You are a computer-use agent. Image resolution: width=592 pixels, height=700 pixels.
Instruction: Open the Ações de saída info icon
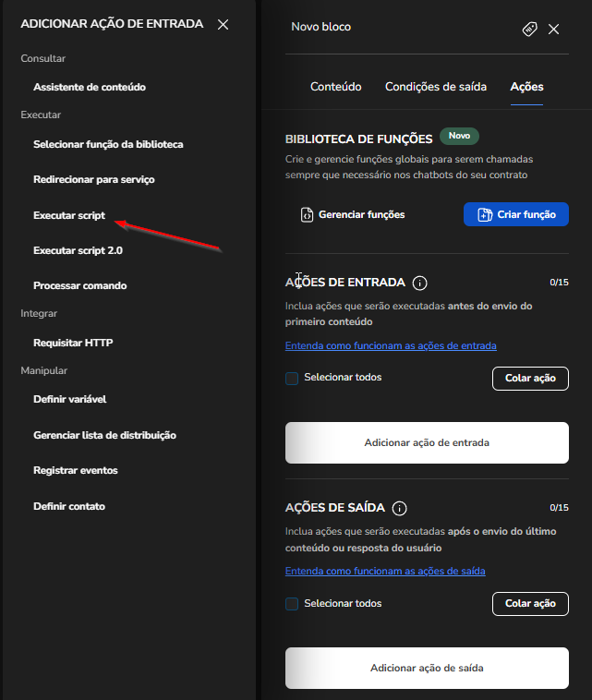(x=399, y=509)
